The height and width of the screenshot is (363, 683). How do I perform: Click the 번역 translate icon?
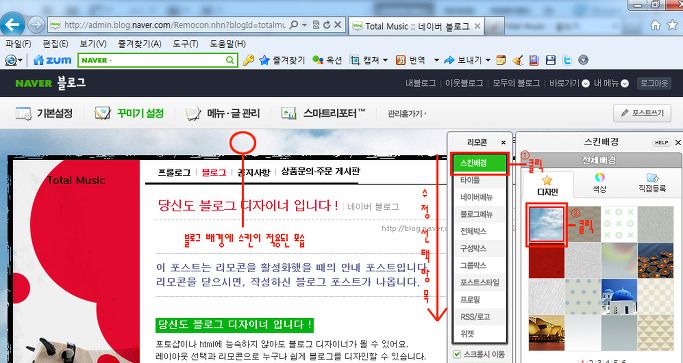click(401, 60)
